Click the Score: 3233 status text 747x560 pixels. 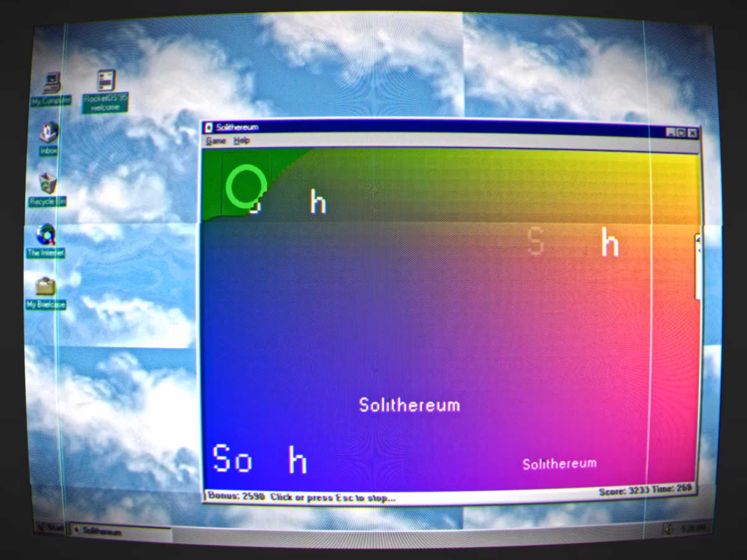pyautogui.click(x=624, y=492)
